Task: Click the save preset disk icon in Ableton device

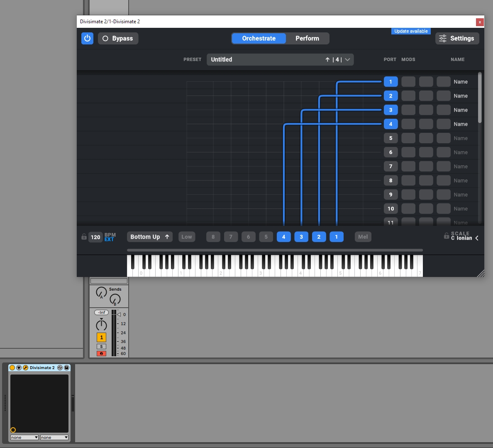Action: pos(66,367)
